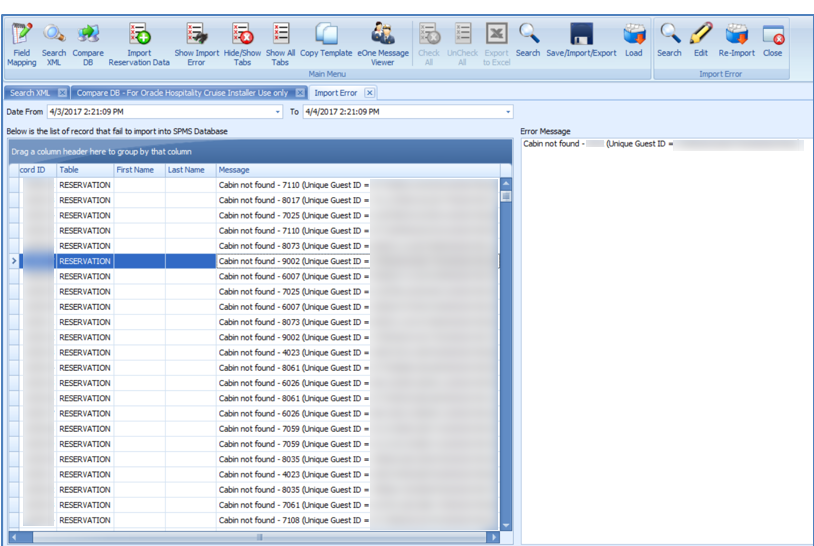The image size is (814, 546).
Task: Click the group-by column header panel
Action: click(x=260, y=152)
